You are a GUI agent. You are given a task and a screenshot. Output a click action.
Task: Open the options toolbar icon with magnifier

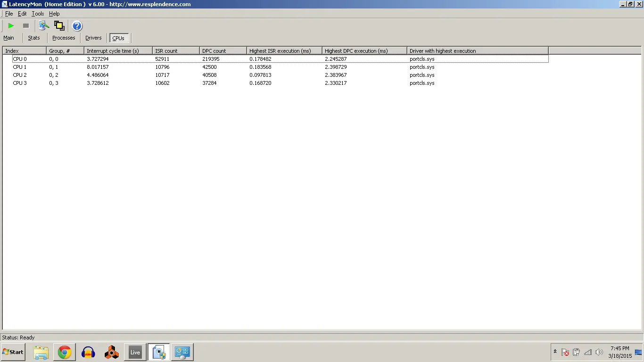44,26
